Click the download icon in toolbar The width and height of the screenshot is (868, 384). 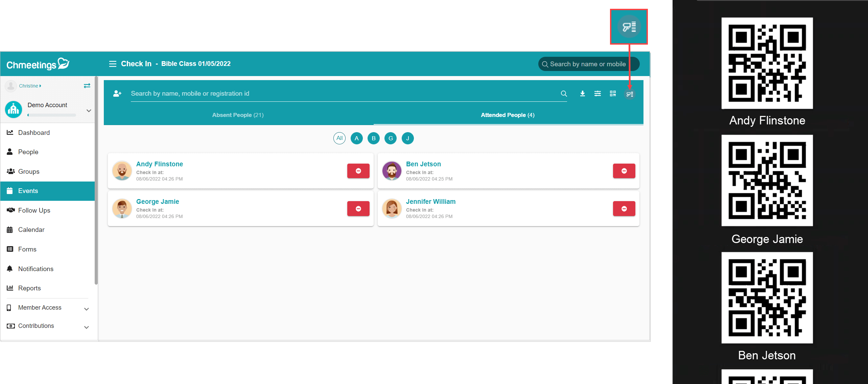click(582, 94)
